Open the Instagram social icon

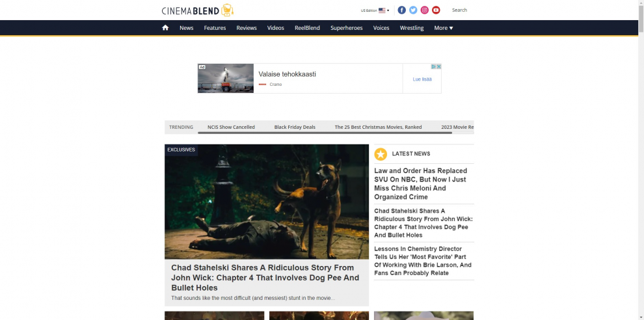(425, 10)
